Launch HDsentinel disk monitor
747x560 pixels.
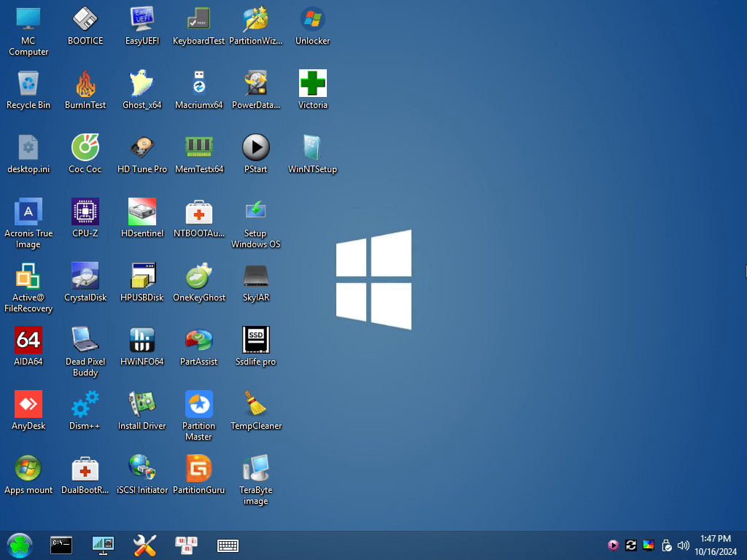pos(142,218)
